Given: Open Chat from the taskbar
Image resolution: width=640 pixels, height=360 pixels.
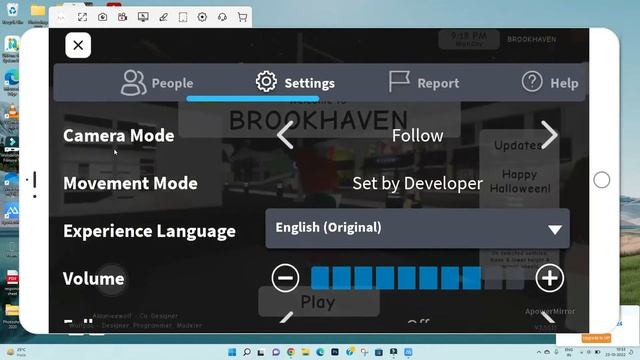Looking at the screenshot, I should point(276,352).
